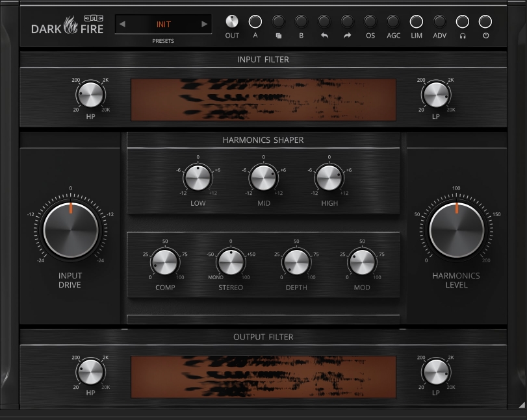Click the HARMONICS SHAPER section title
This screenshot has width=527, height=420.
click(263, 140)
